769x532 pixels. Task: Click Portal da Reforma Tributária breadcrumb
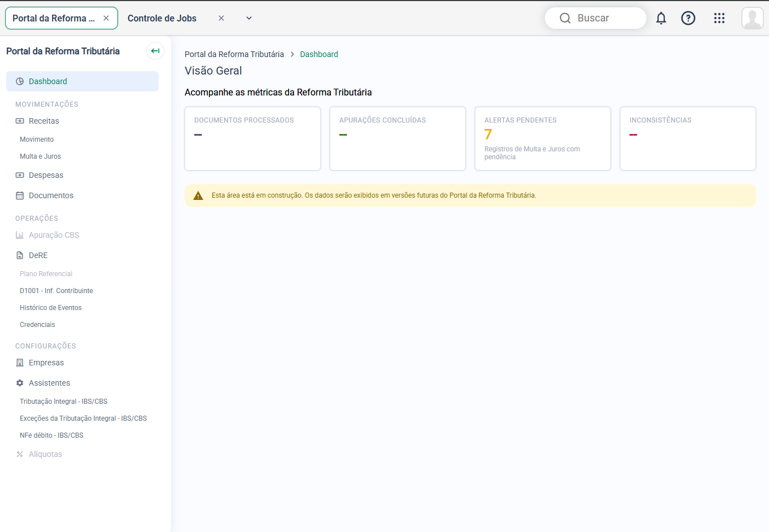(x=234, y=54)
